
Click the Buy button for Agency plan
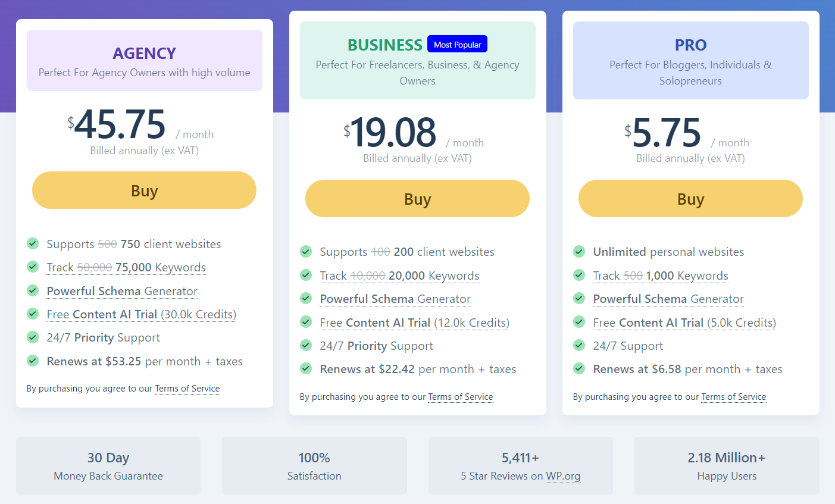coord(144,190)
